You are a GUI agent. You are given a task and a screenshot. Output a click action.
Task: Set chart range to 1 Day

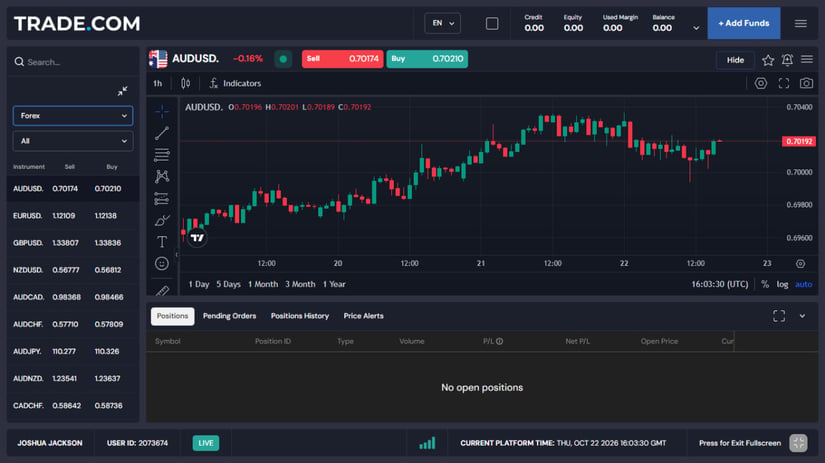(199, 284)
